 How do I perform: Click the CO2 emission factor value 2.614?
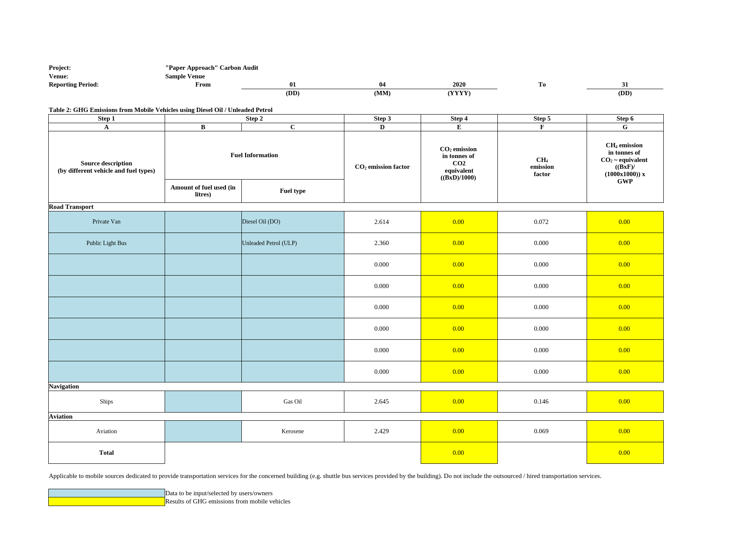381,222
